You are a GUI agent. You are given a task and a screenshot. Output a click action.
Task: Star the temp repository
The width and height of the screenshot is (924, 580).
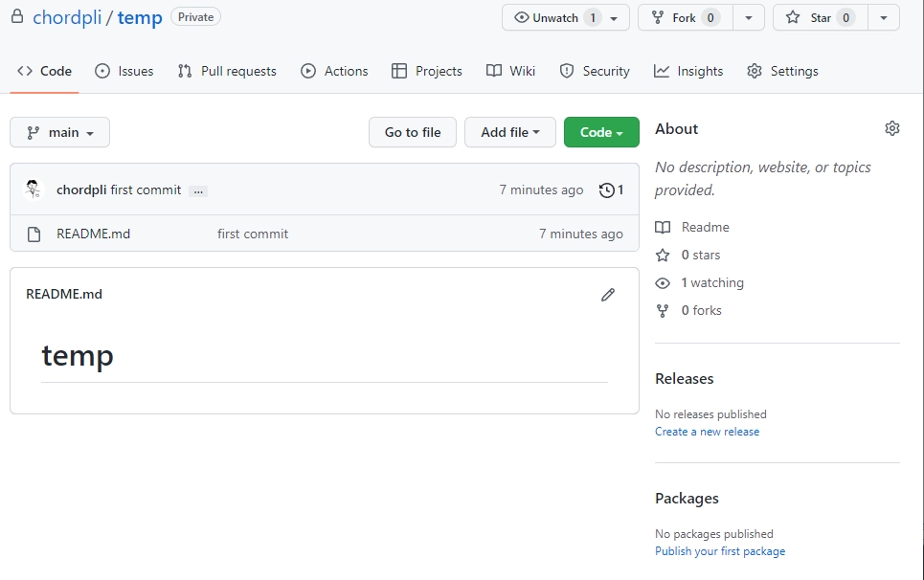click(x=821, y=17)
